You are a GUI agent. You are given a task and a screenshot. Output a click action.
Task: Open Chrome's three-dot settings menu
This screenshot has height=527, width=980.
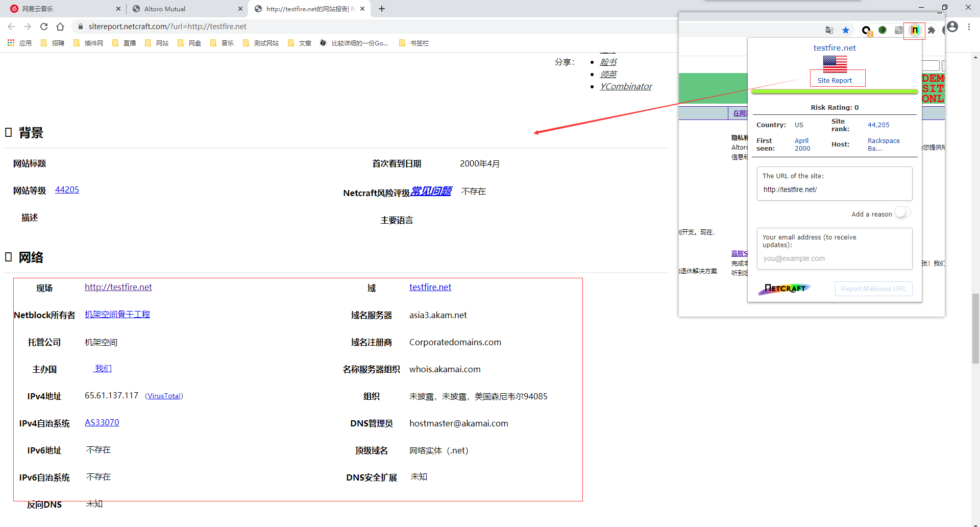[x=969, y=27]
